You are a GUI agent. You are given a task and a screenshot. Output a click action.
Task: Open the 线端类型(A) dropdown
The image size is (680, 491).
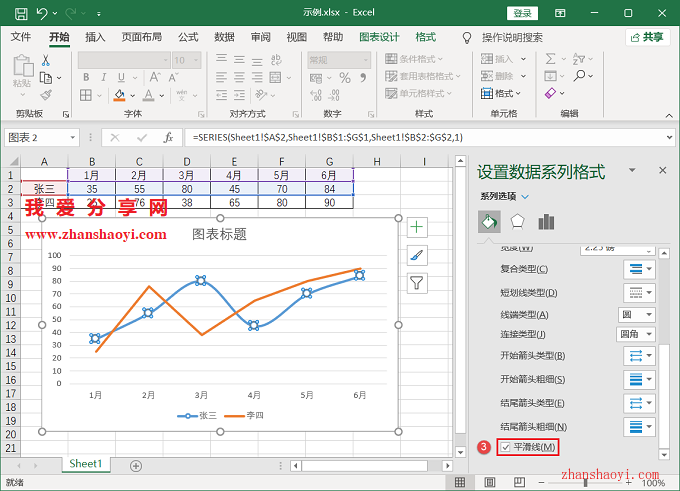[637, 314]
